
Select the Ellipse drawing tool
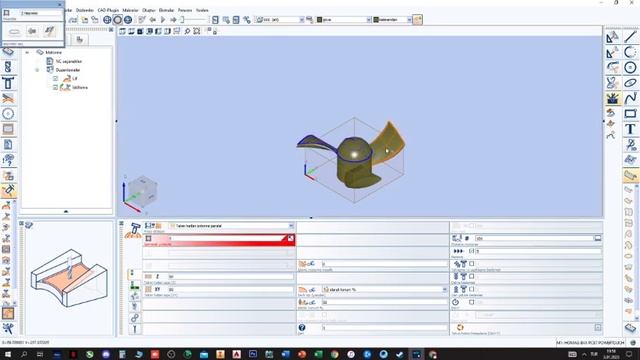click(x=630, y=83)
